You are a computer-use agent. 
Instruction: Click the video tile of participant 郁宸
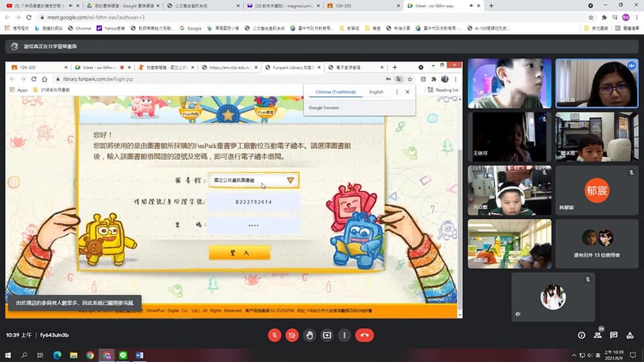[597, 190]
